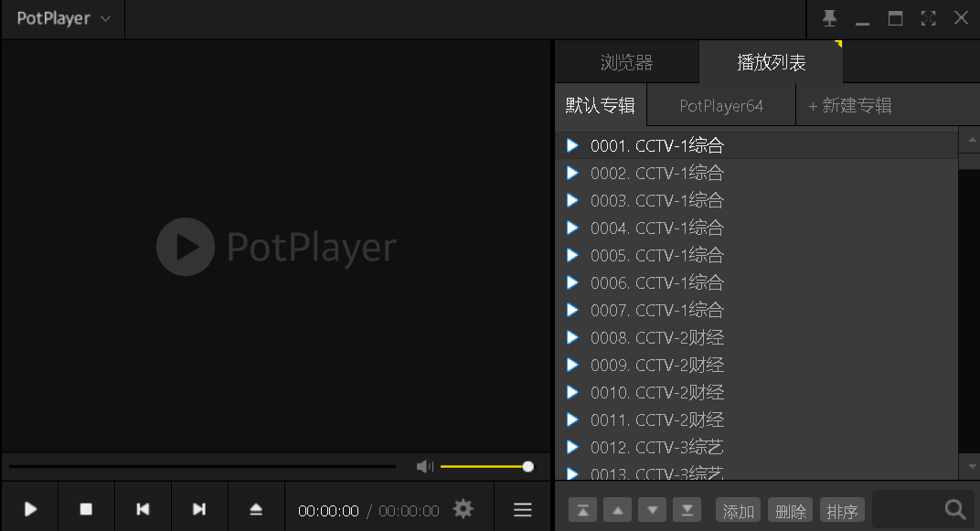Select playlist entry 0008 CCTV-2财经
Image resolution: width=980 pixels, height=531 pixels.
(x=658, y=337)
